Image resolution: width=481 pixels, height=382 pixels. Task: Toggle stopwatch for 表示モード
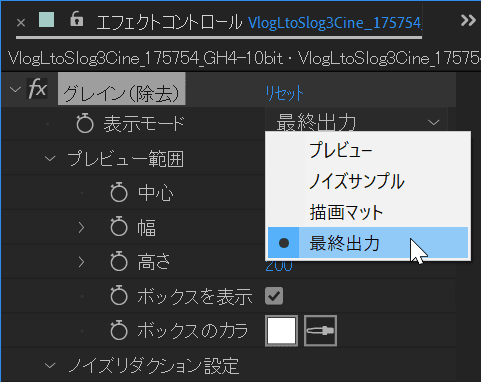point(85,124)
